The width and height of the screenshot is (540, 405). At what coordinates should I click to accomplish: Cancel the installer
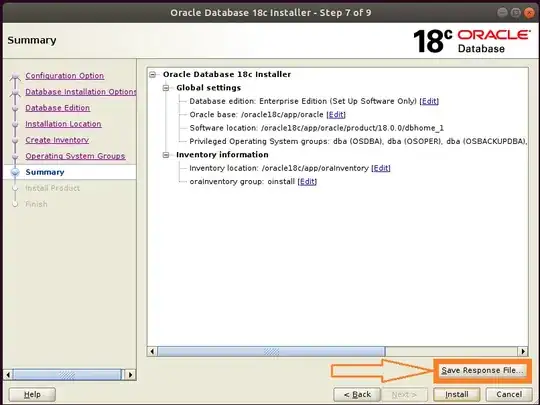coord(509,394)
